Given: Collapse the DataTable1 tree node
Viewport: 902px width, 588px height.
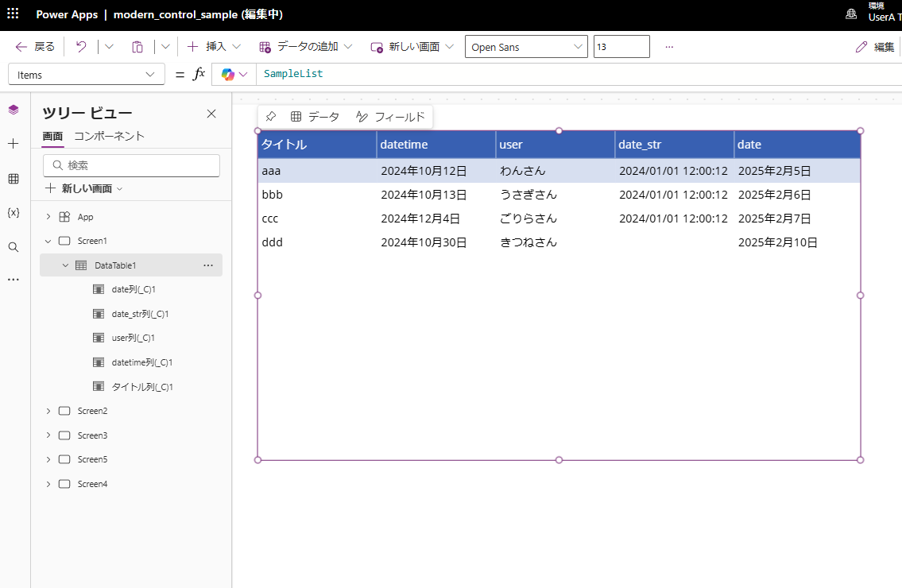Looking at the screenshot, I should [66, 265].
